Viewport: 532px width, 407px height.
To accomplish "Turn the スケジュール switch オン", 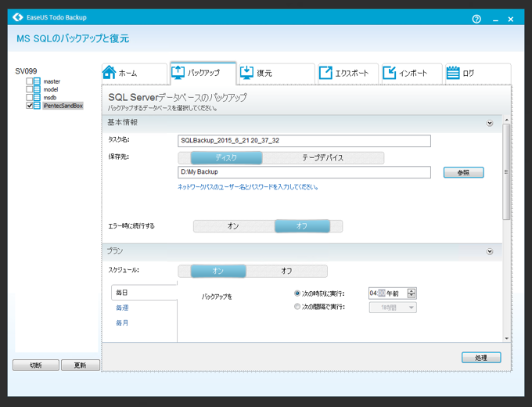I will 218,271.
